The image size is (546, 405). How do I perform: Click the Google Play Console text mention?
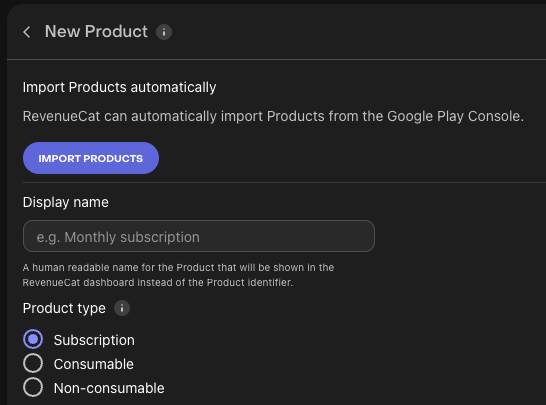point(455,116)
